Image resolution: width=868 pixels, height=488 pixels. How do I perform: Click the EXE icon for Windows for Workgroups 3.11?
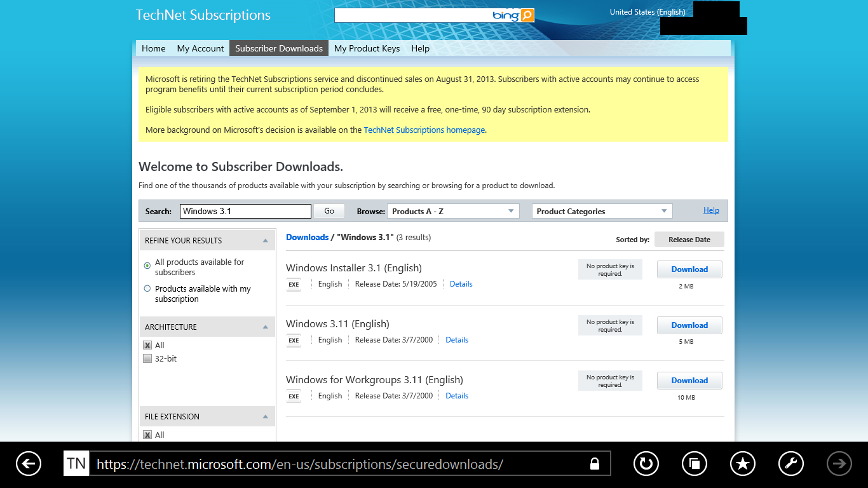coord(294,396)
